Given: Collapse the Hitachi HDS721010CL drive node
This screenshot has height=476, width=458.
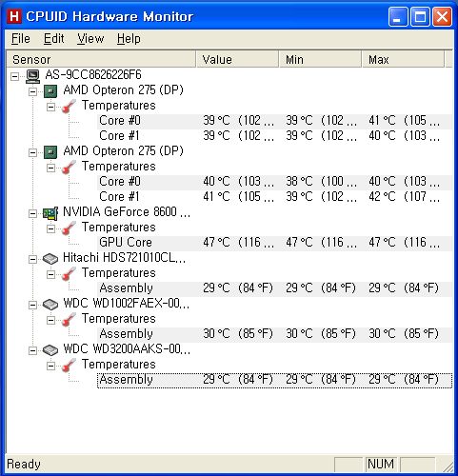Looking at the screenshot, I should point(32,259).
